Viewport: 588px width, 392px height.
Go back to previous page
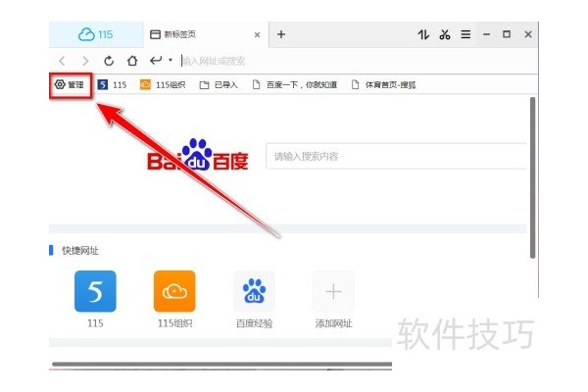click(x=63, y=61)
